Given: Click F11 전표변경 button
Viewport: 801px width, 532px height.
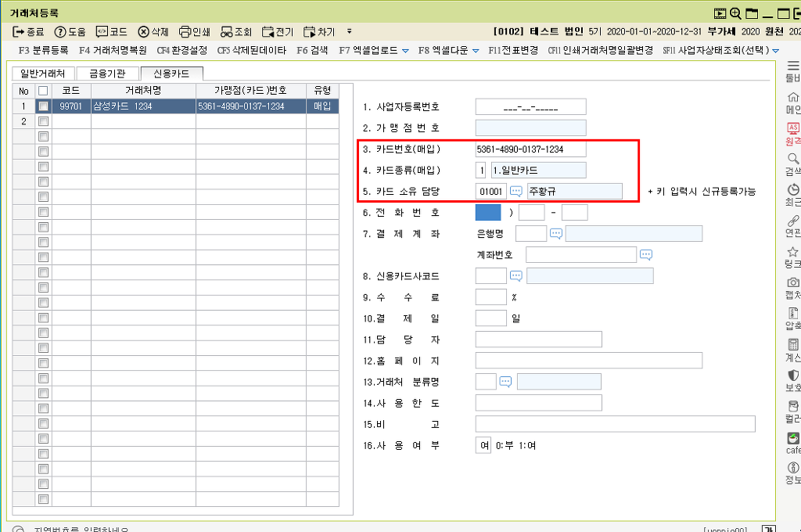Looking at the screenshot, I should point(513,50).
